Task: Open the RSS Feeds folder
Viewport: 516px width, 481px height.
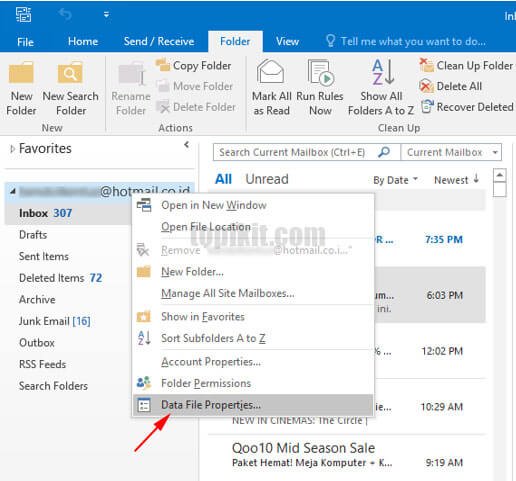Action: pos(42,364)
